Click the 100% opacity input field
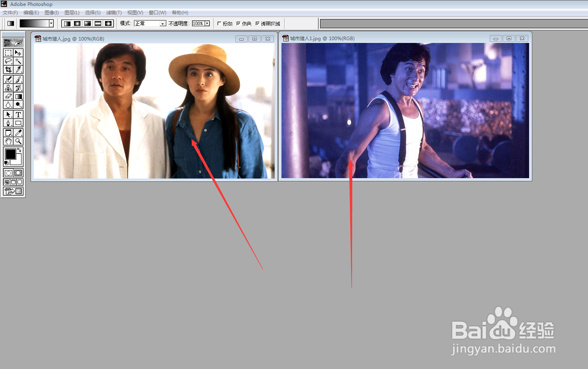Image resolution: width=588 pixels, height=369 pixels. [198, 23]
